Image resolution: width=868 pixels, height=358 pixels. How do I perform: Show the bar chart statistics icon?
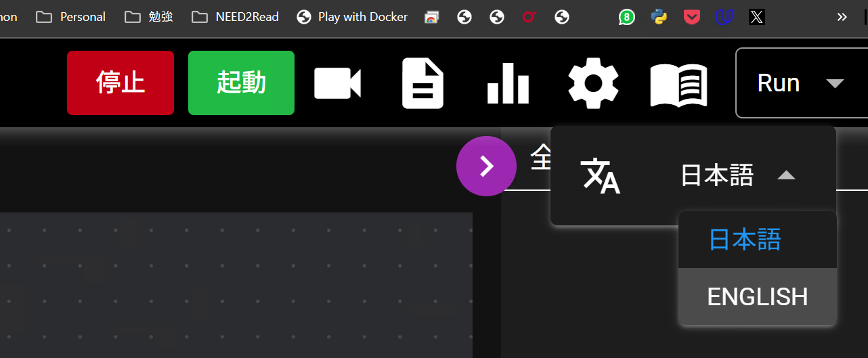tap(508, 83)
